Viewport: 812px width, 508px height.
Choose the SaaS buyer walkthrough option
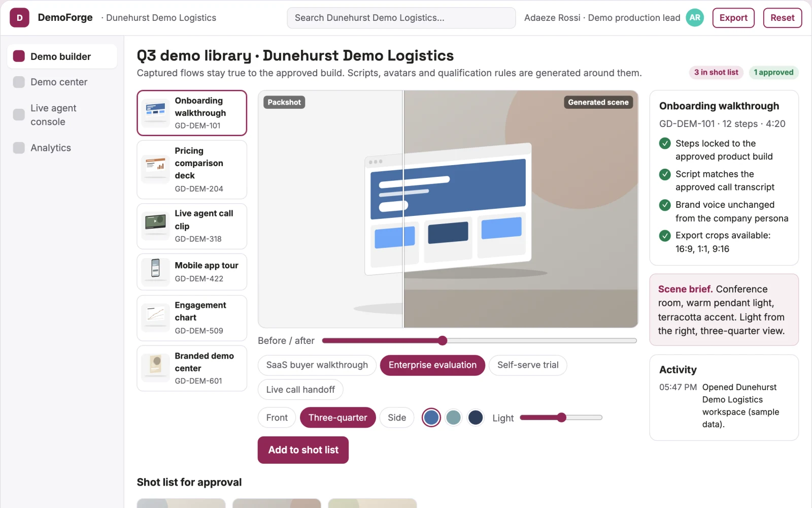(317, 365)
